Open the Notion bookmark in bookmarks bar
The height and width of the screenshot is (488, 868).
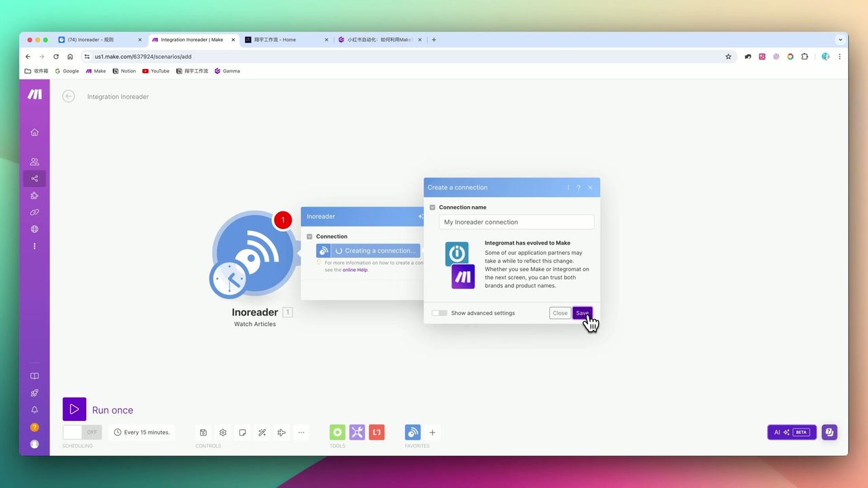pos(124,70)
